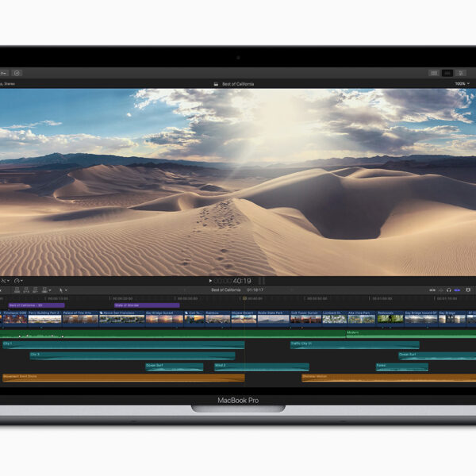The height and width of the screenshot is (476, 476).
Task: Show the inspector panel icon
Action: point(461,73)
